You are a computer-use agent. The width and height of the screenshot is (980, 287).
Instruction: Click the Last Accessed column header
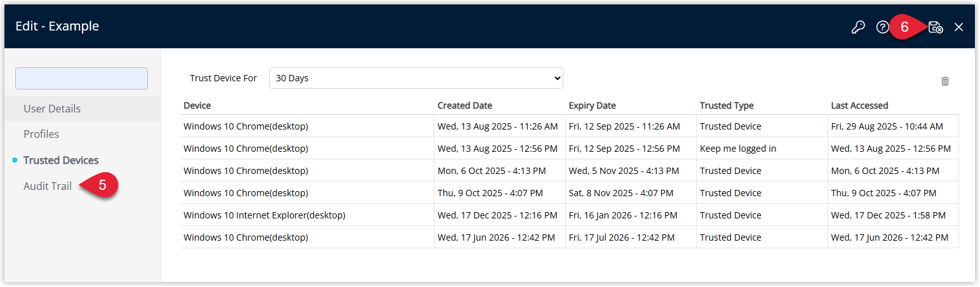(859, 105)
